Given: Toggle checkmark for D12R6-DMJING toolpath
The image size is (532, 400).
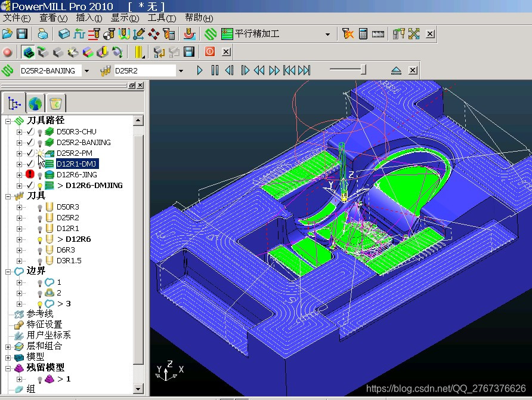Looking at the screenshot, I should (x=30, y=186).
